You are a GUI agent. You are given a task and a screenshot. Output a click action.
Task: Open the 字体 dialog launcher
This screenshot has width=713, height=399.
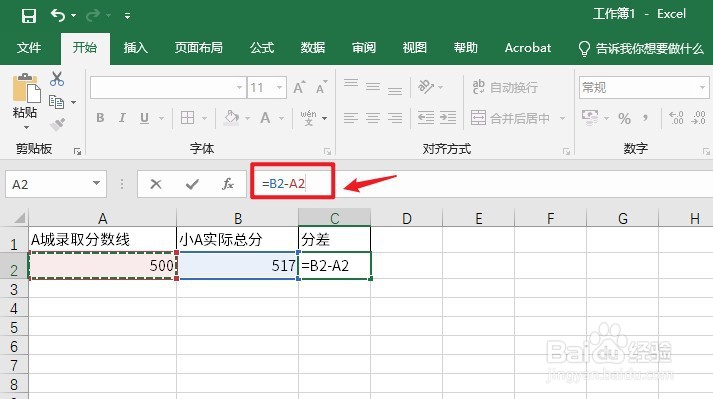[327, 152]
